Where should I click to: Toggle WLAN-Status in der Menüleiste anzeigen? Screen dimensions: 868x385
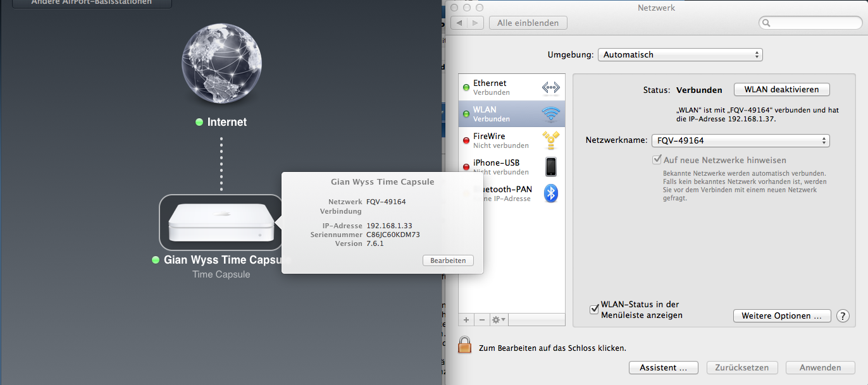point(594,309)
